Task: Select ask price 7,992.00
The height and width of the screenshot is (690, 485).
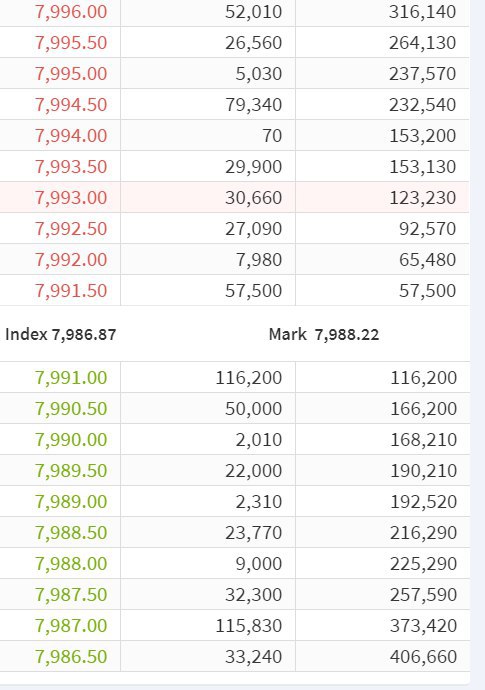Action: tap(71, 260)
